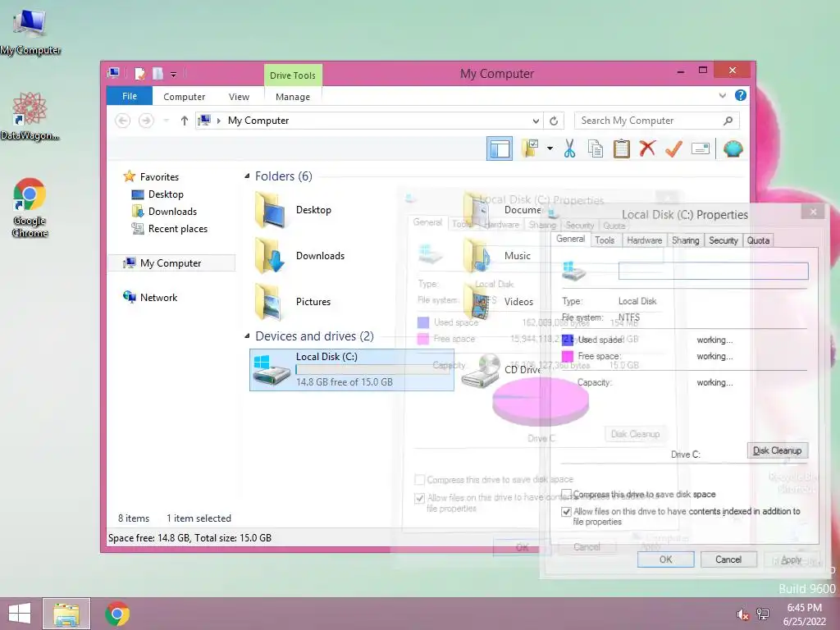Click the network tray icon
840x630 pixels.
tap(763, 614)
